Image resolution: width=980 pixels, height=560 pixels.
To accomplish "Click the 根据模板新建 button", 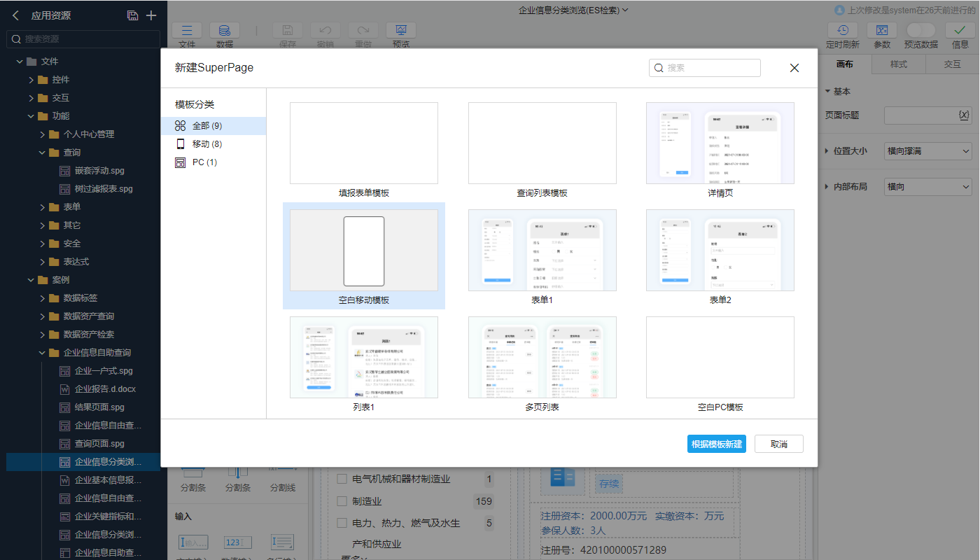I will pyautogui.click(x=716, y=444).
